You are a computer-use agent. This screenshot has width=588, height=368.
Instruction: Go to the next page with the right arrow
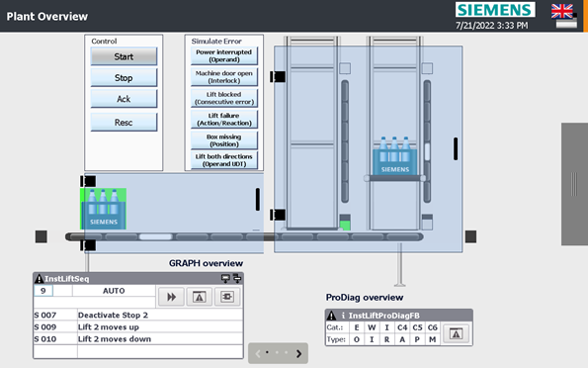(298, 353)
